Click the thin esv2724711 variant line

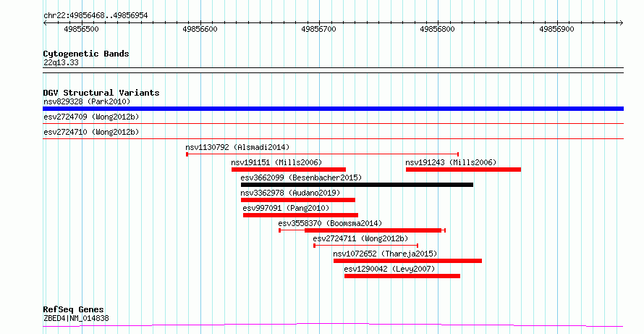[x=366, y=246]
